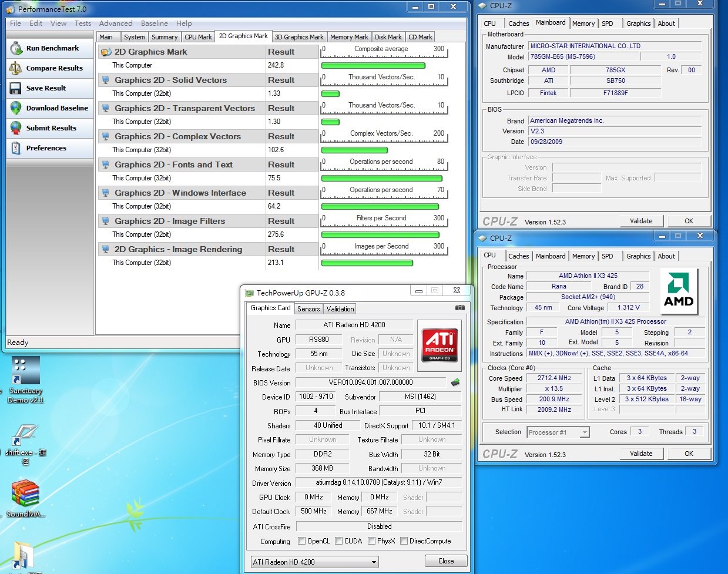Click Validate in the Mainboard CPU-Z window
The image size is (728, 574).
coord(641,221)
